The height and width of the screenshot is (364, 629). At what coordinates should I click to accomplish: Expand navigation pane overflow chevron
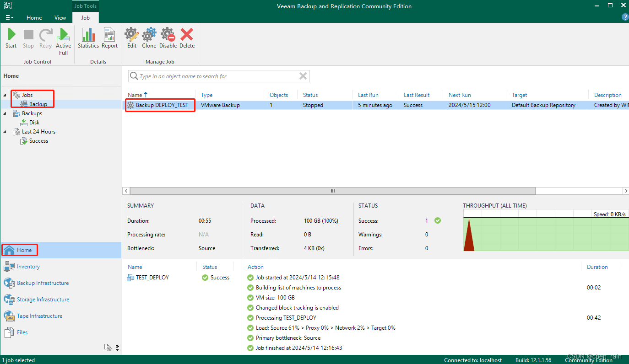click(x=117, y=348)
